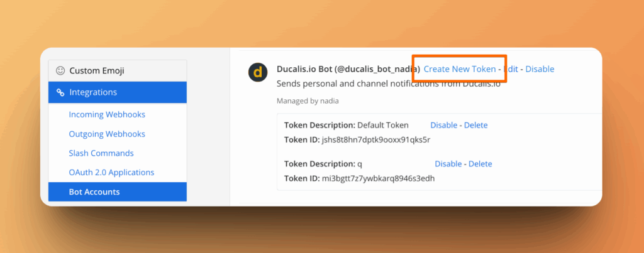Click the Integrations chain-link icon
Image resolution: width=644 pixels, height=253 pixels.
click(60, 92)
